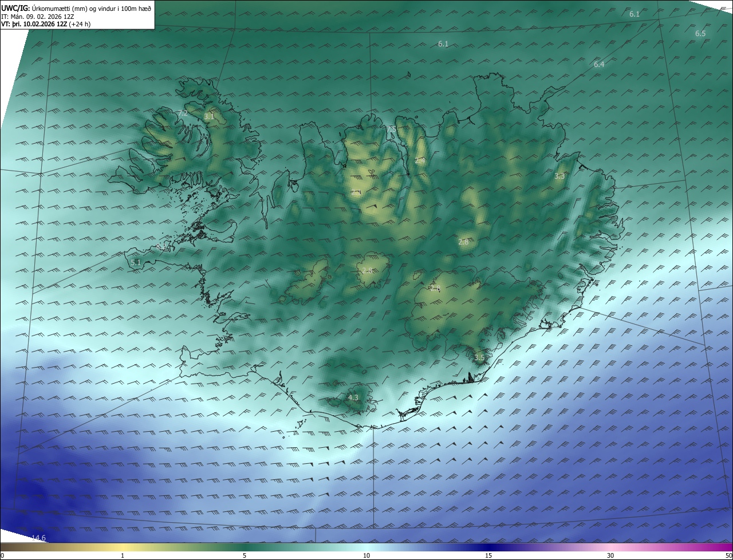The image size is (733, 560).
Task: Click the color scale tick labeled 0
Action: (2, 555)
